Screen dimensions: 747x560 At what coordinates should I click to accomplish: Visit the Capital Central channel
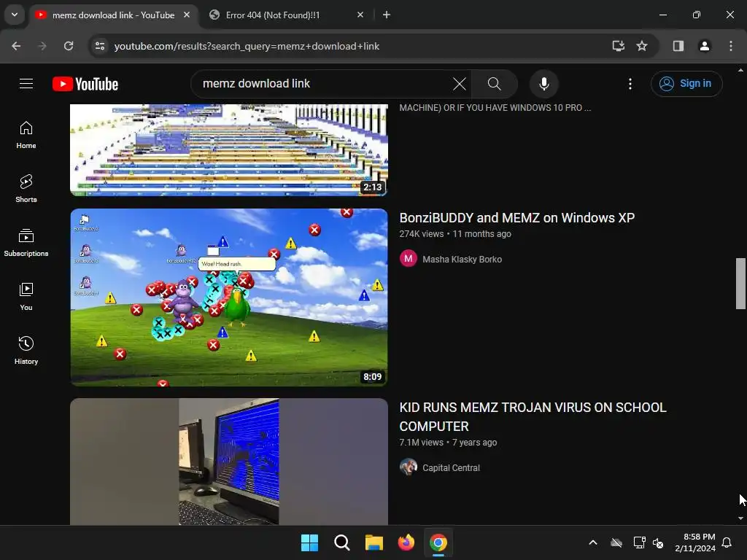(451, 467)
